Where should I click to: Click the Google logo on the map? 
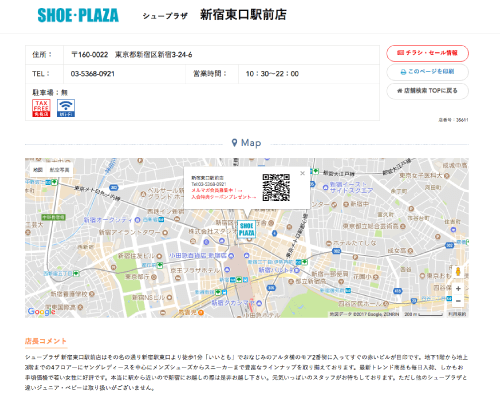point(41,312)
